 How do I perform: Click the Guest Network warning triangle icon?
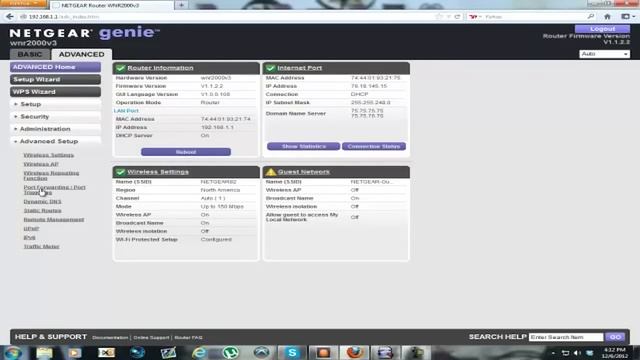click(271, 172)
